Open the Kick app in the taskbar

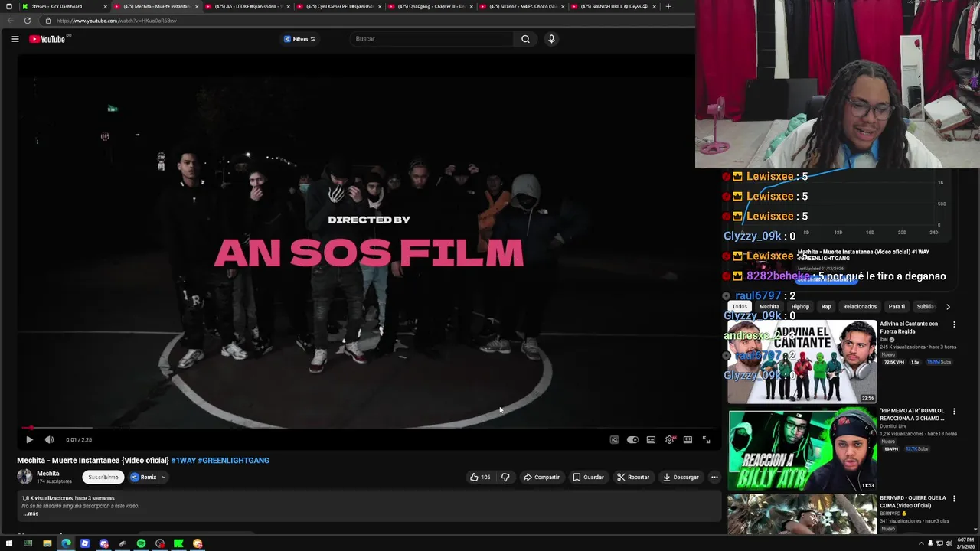point(178,544)
